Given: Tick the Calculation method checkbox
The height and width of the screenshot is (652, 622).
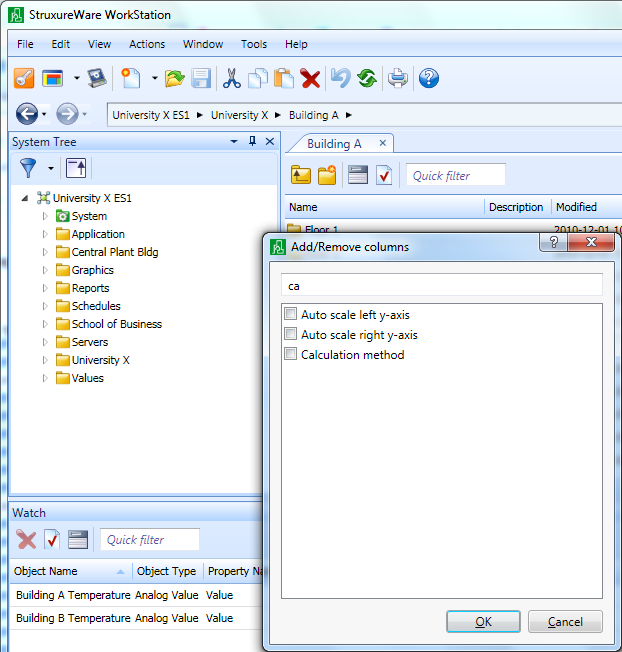Looking at the screenshot, I should pos(291,354).
